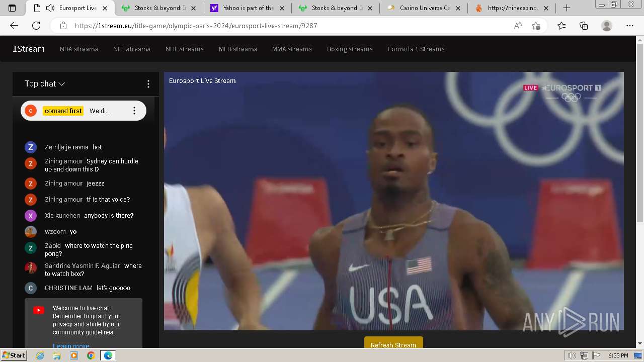The width and height of the screenshot is (644, 362).
Task: Close the Casino Universe tab
Action: coord(459,8)
